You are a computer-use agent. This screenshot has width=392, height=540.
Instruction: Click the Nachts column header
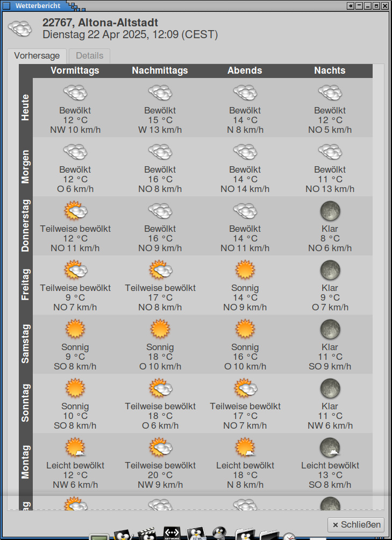click(x=330, y=70)
